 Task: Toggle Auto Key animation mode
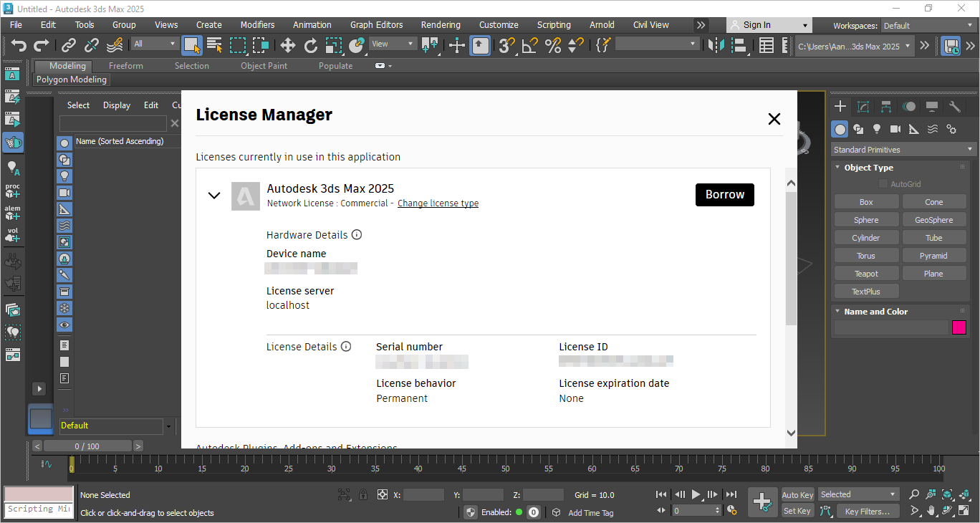797,494
